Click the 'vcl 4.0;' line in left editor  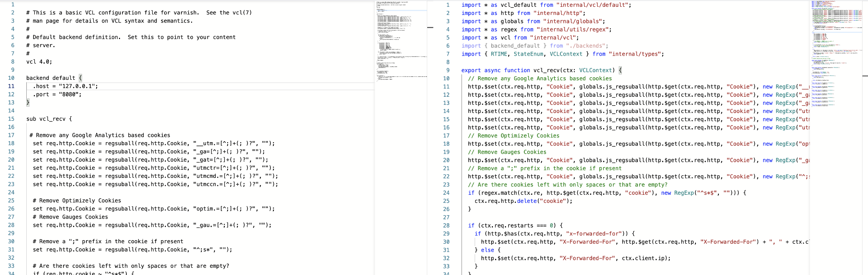pos(39,62)
